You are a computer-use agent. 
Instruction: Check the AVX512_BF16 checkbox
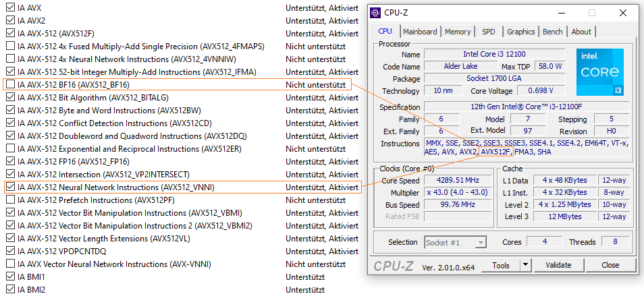point(11,85)
